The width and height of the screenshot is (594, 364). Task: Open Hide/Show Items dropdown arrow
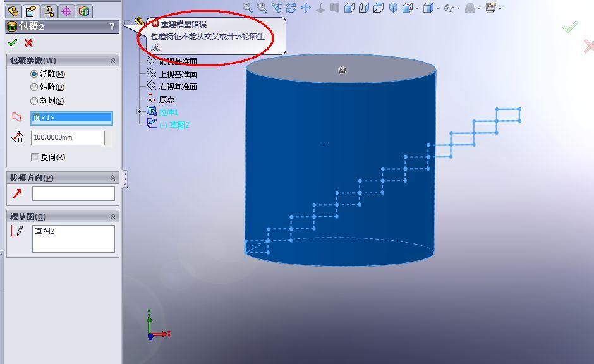tap(458, 8)
